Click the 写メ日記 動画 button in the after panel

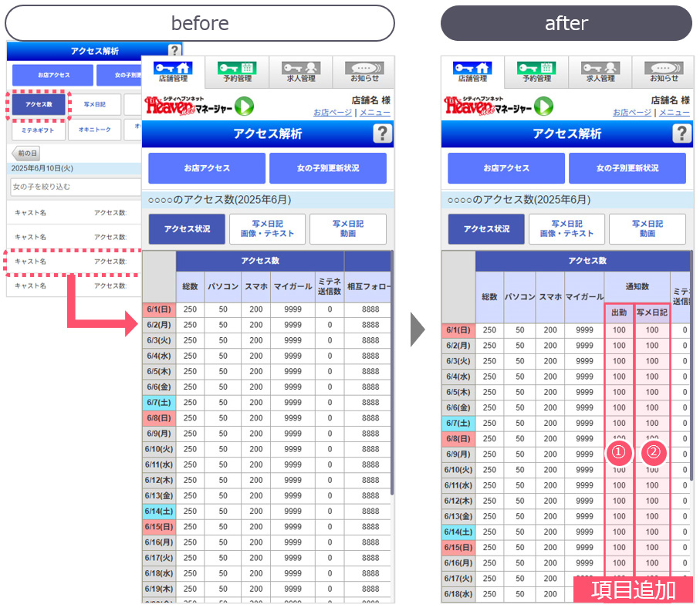(x=648, y=229)
